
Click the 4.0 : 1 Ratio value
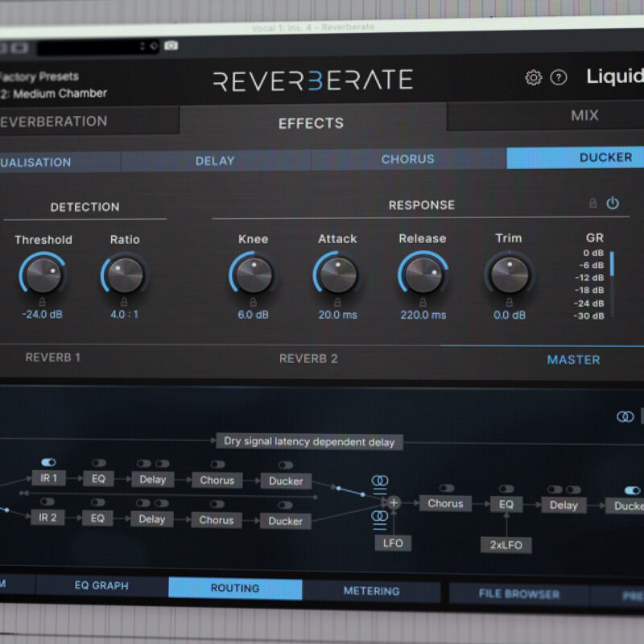tap(124, 315)
